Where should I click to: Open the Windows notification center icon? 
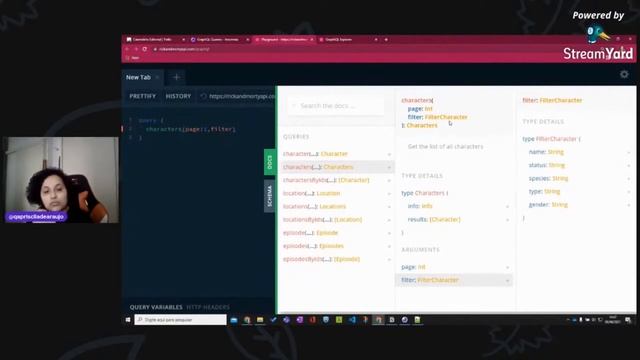point(629,320)
